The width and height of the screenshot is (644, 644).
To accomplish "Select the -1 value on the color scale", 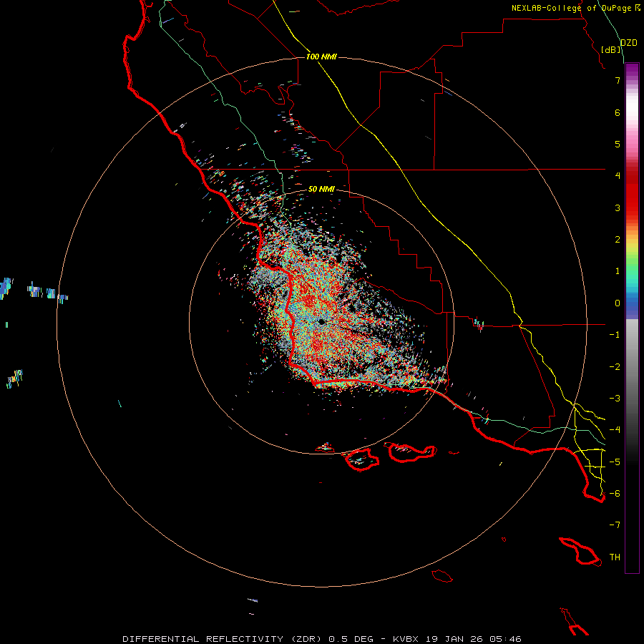I will coord(615,335).
